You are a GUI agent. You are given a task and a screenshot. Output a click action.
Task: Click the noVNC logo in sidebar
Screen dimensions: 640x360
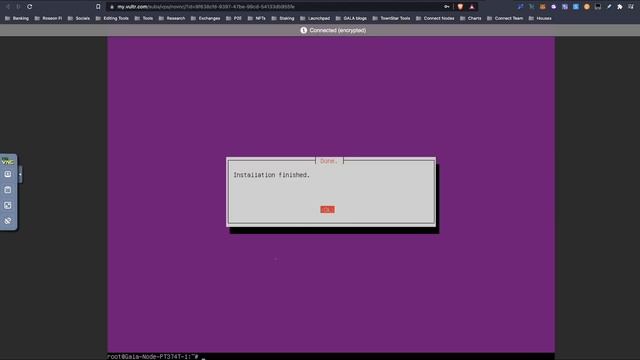point(7,161)
